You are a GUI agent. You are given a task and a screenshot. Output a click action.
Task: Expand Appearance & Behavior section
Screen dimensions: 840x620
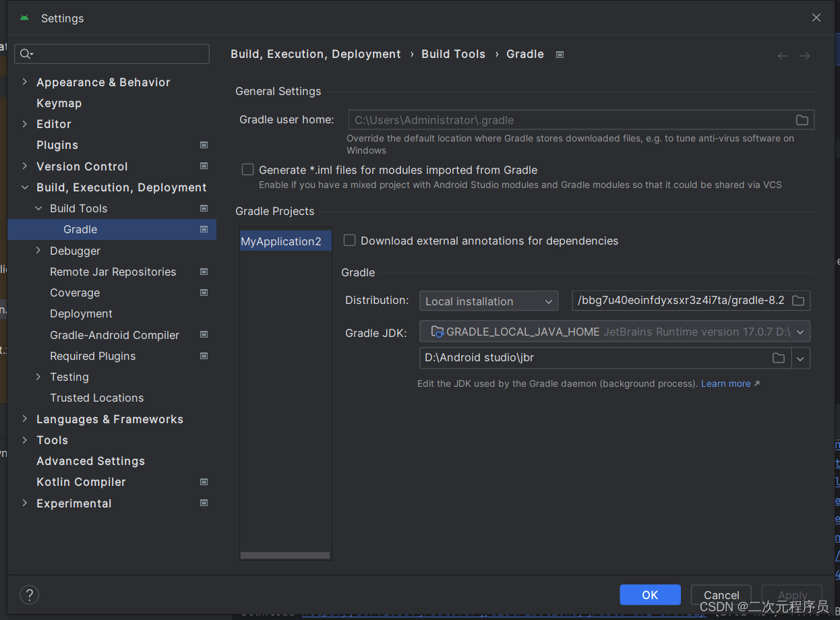click(x=24, y=82)
